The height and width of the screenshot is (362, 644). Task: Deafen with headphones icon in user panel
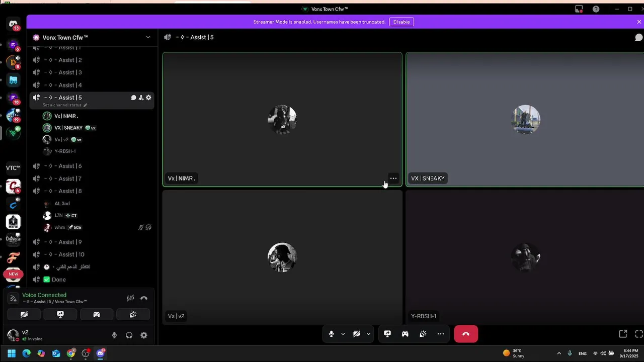(129, 335)
